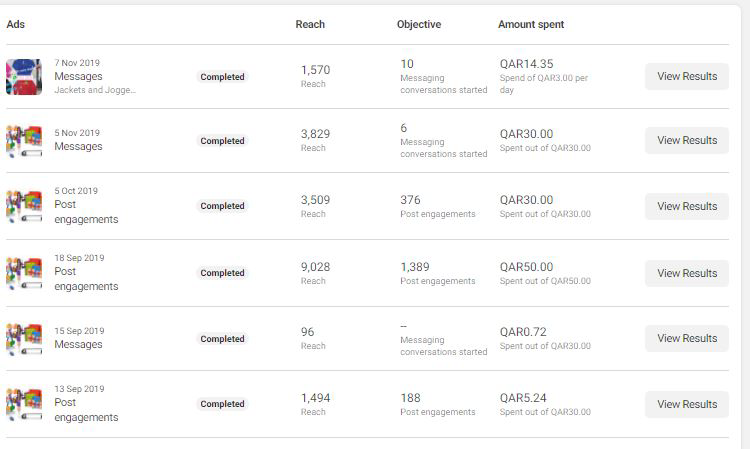View Results for the 5 Nov 2019 ad
Screen dimensions: 750x449
click(686, 141)
